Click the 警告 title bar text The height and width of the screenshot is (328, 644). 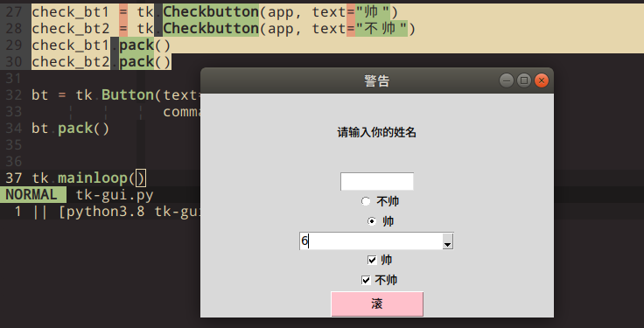point(376,80)
